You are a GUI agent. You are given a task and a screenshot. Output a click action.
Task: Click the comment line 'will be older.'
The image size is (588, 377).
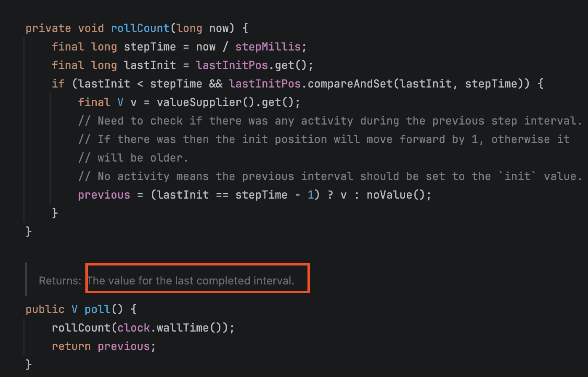132,158
